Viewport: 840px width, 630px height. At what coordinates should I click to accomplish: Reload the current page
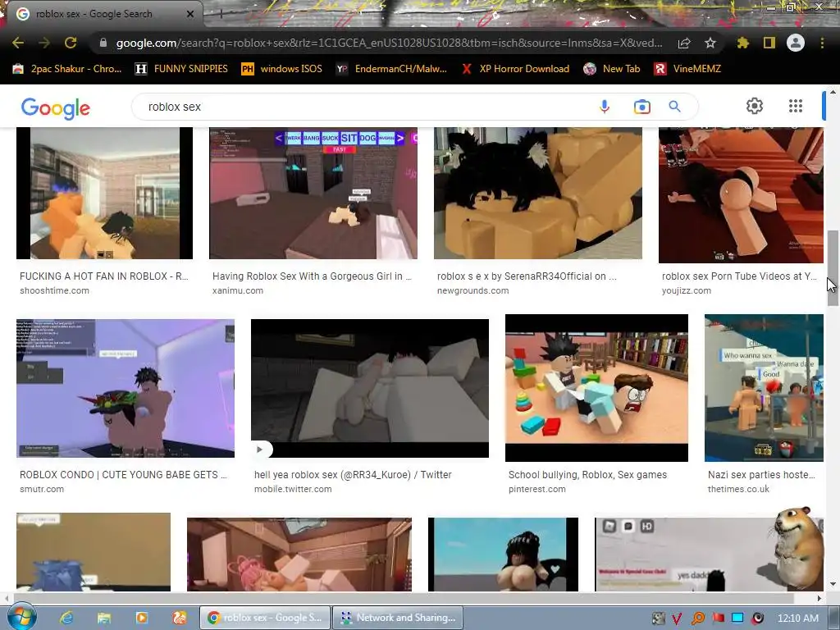tap(71, 43)
